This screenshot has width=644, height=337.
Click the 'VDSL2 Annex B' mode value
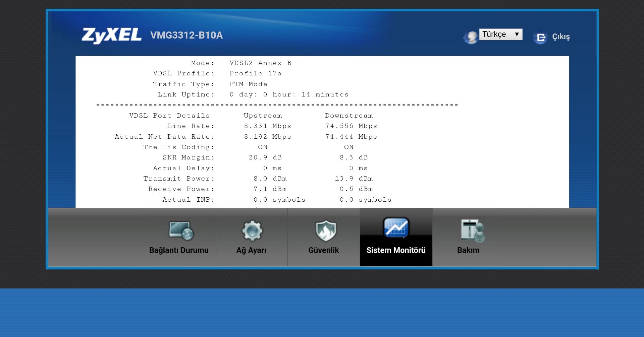261,63
